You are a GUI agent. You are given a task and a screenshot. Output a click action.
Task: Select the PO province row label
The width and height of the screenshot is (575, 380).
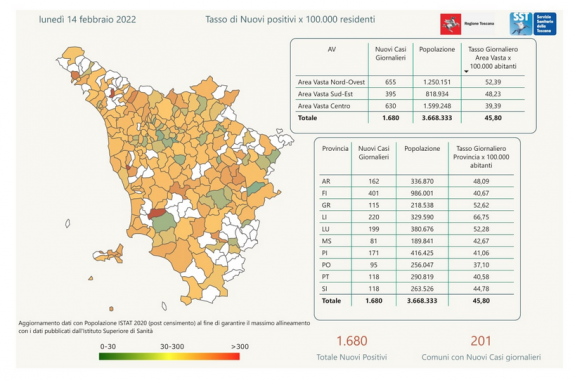pyautogui.click(x=326, y=265)
